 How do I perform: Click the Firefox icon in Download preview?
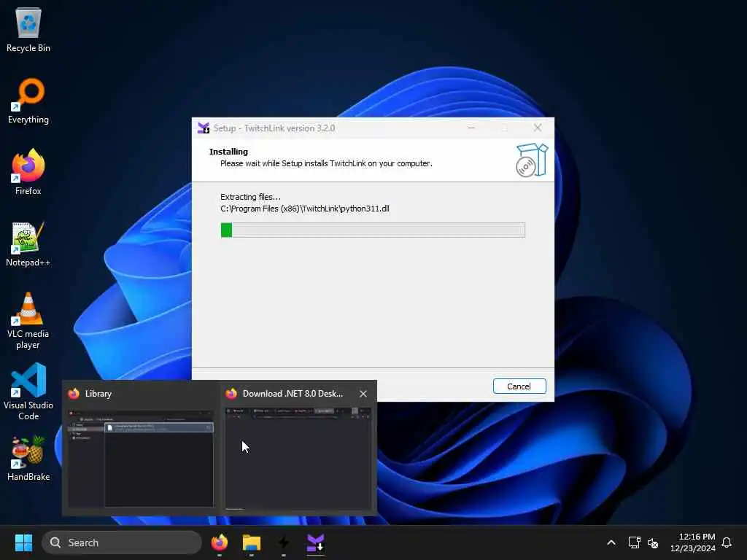coord(231,393)
